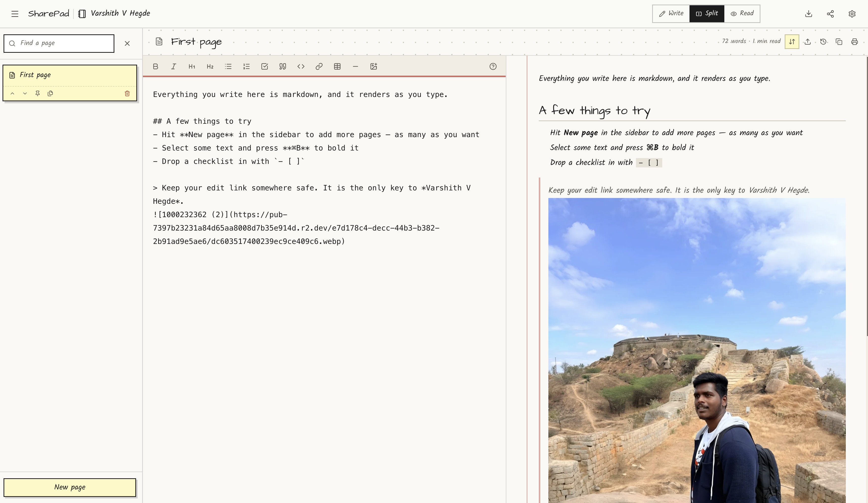868x503 pixels.
Task: Toggle scroll sync arrows button
Action: [x=792, y=42]
